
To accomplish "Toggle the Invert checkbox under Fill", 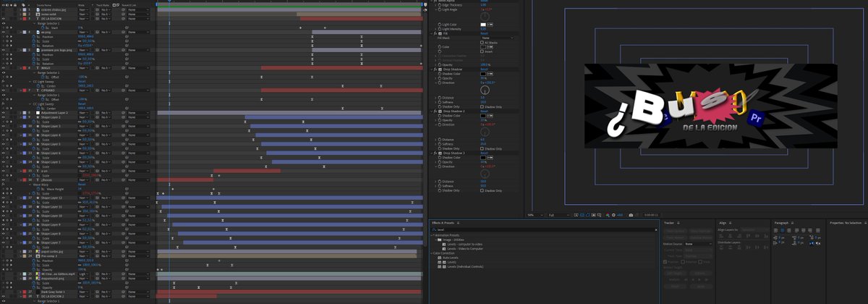I will (482, 51).
